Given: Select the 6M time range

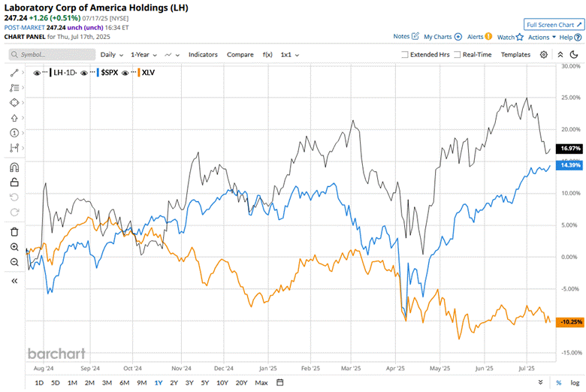Looking at the screenshot, I should pos(125,383).
